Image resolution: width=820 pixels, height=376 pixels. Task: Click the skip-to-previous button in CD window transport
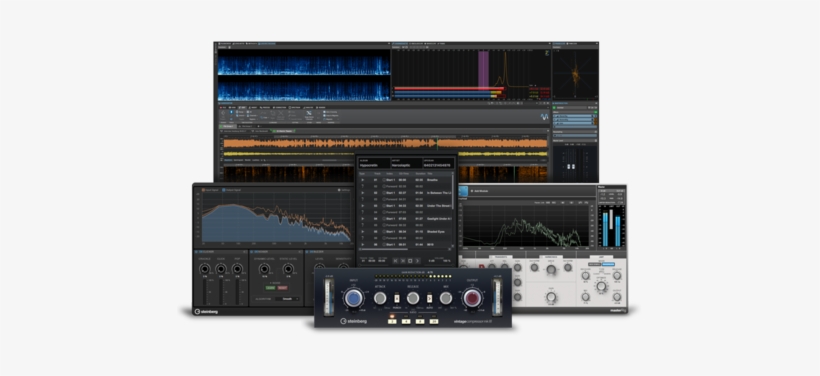[x=395, y=260]
